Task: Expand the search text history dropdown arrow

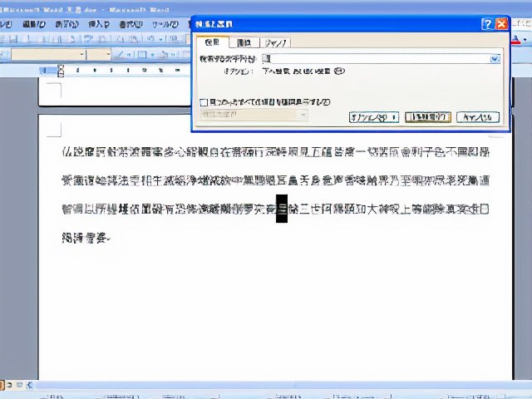Action: [x=495, y=59]
